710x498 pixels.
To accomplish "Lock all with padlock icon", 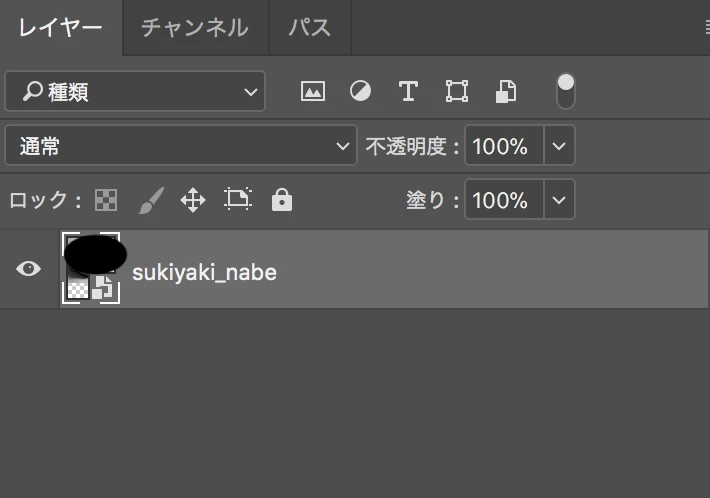I will point(282,200).
